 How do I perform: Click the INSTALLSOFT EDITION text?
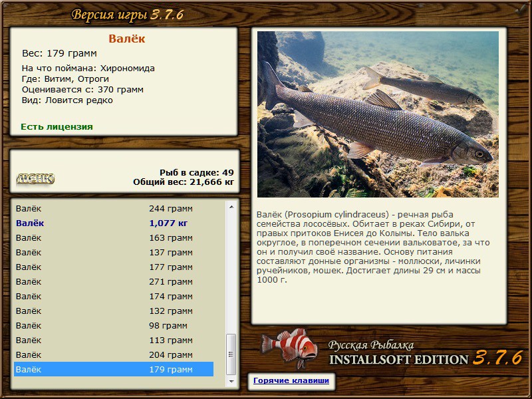click(x=398, y=360)
